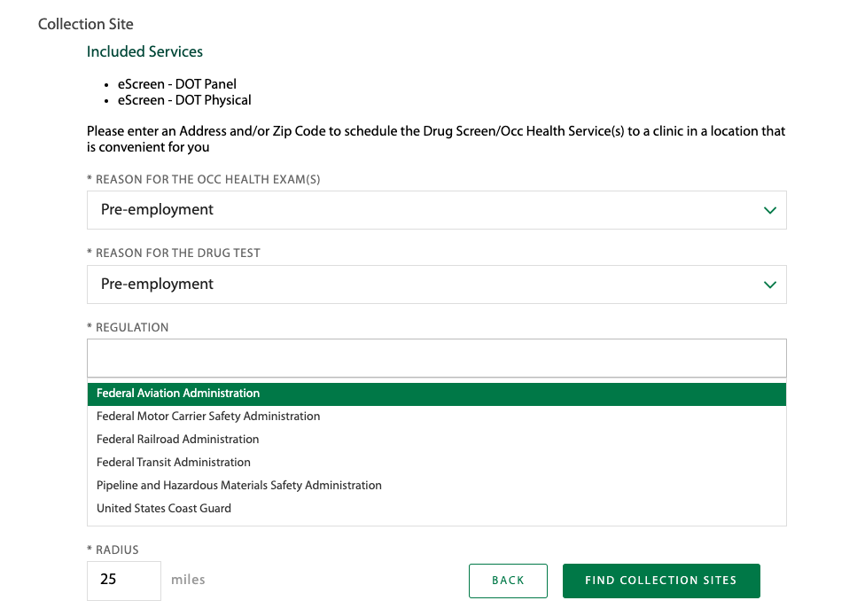Click the eScreen - DOT Panel list item
Image resolution: width=857 pixels, height=616 pixels.
click(x=176, y=84)
